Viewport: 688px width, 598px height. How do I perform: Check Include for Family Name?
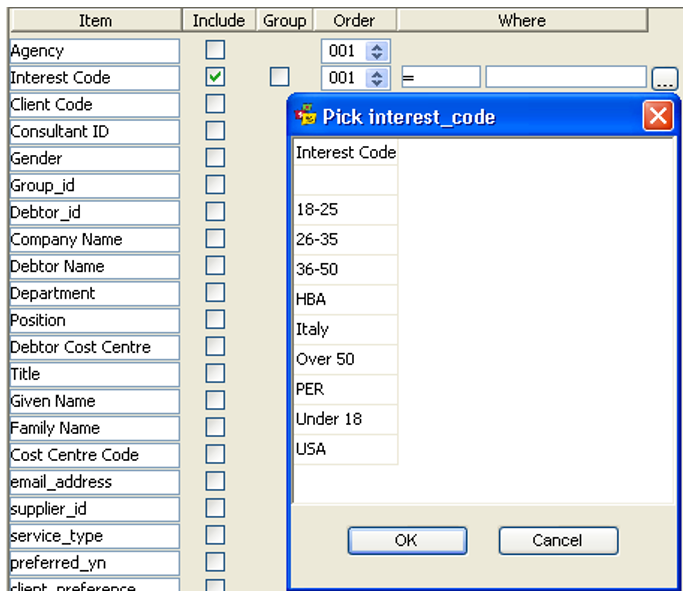215,427
